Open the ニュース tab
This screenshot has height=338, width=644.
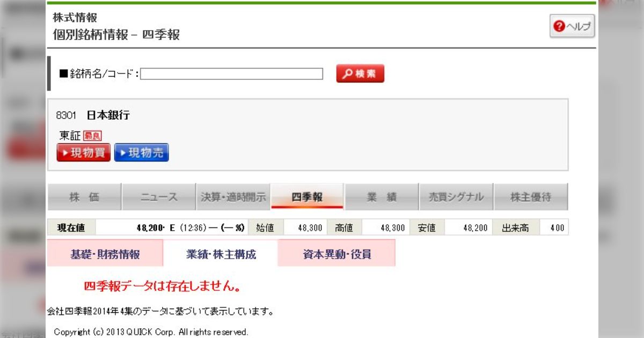tap(159, 197)
